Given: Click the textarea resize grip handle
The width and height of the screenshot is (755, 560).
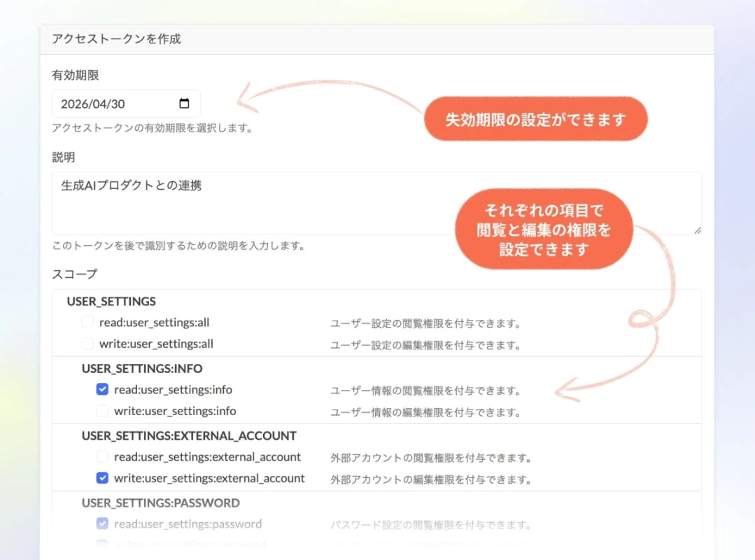Looking at the screenshot, I should [x=698, y=229].
